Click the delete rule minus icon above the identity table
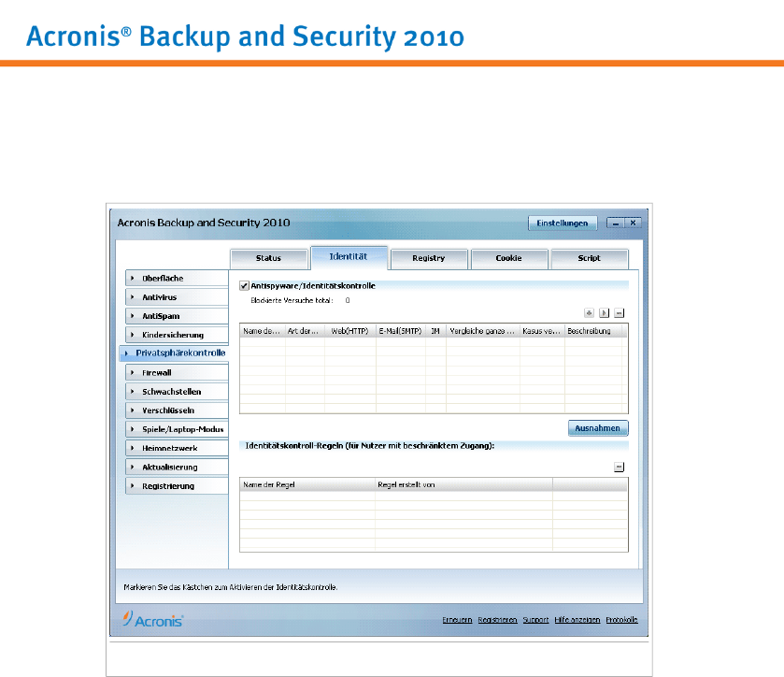The height and width of the screenshot is (677, 784). pos(619,313)
